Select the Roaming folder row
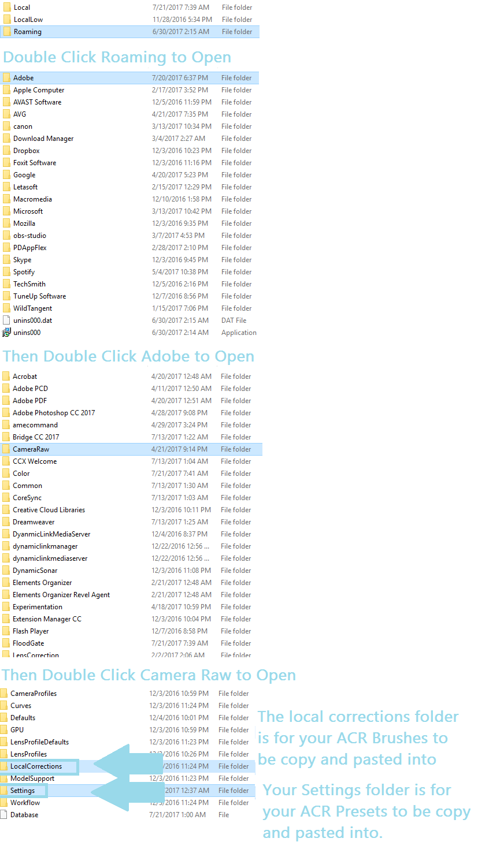The width and height of the screenshot is (500, 868). tap(130, 32)
